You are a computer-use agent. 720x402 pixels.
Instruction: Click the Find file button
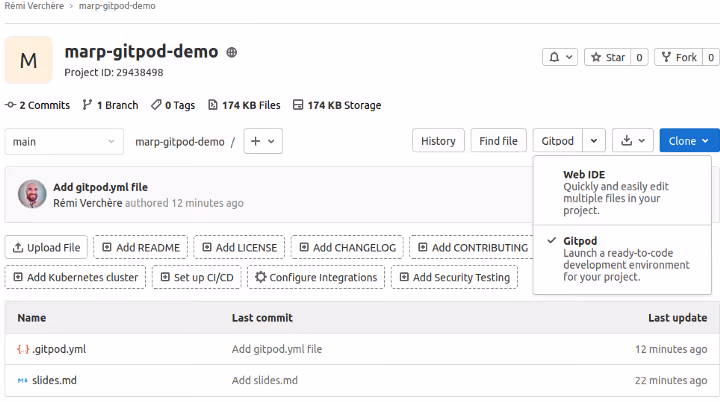(x=498, y=141)
